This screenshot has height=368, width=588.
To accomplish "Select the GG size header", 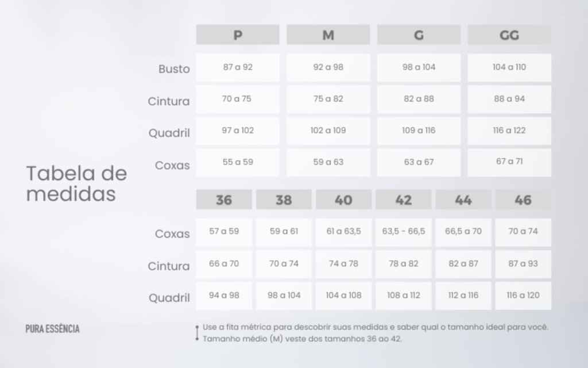I will click(509, 35).
